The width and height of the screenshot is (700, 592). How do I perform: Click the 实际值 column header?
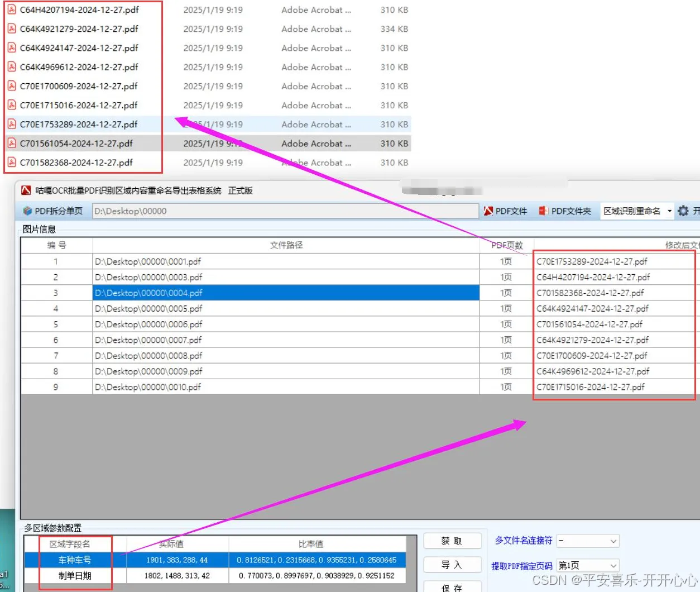[x=171, y=544]
